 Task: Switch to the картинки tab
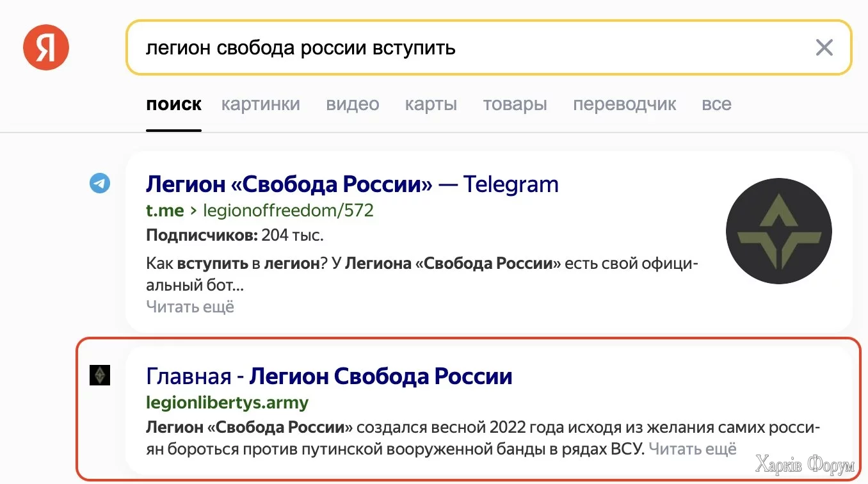(x=261, y=104)
